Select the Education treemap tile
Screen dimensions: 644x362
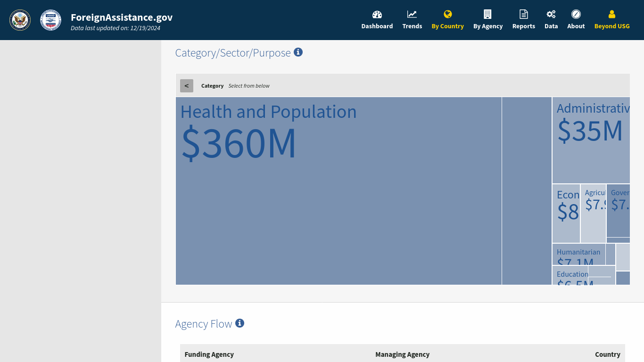[570, 275]
